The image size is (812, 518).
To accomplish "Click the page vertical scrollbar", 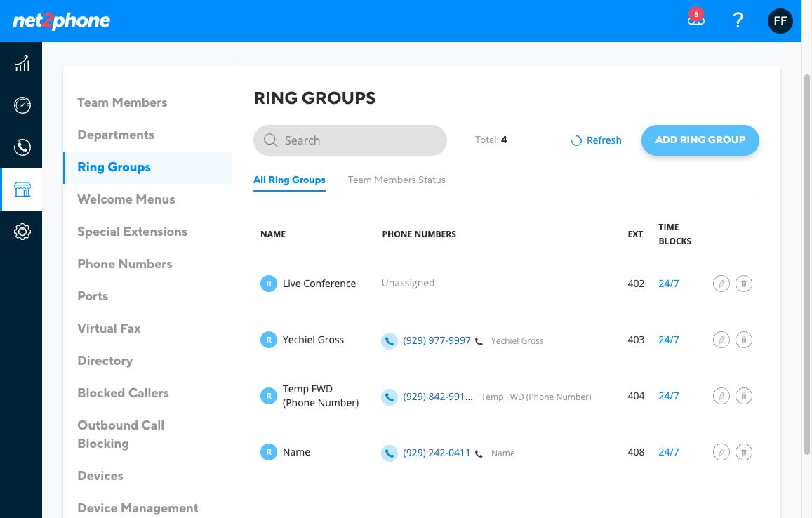I will [x=807, y=264].
